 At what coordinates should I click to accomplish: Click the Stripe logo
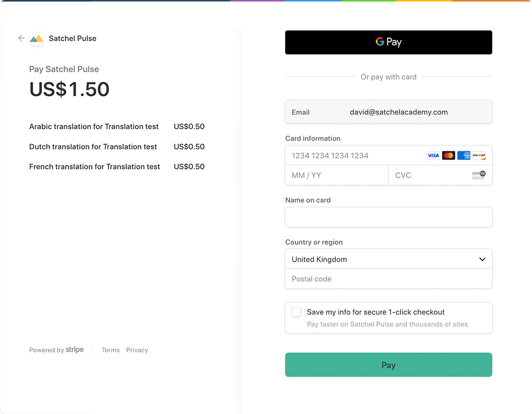point(75,350)
